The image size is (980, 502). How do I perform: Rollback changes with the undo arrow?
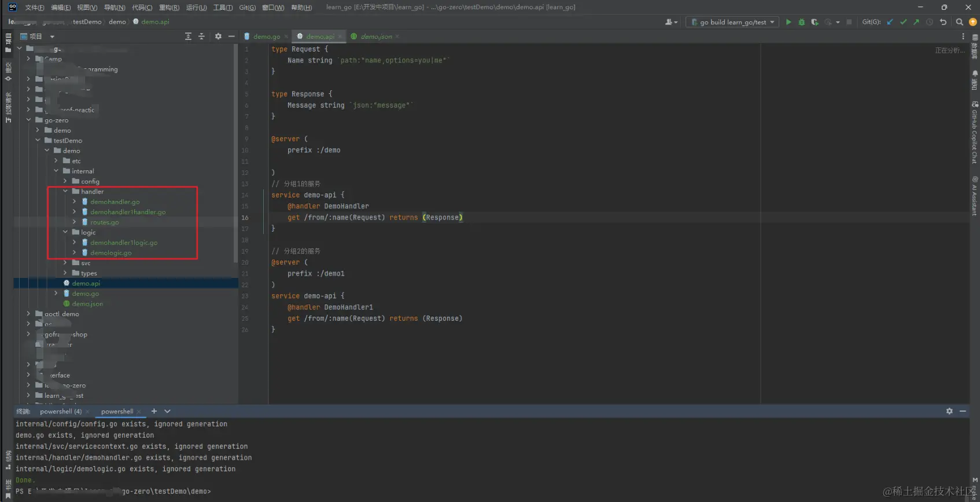tap(943, 22)
